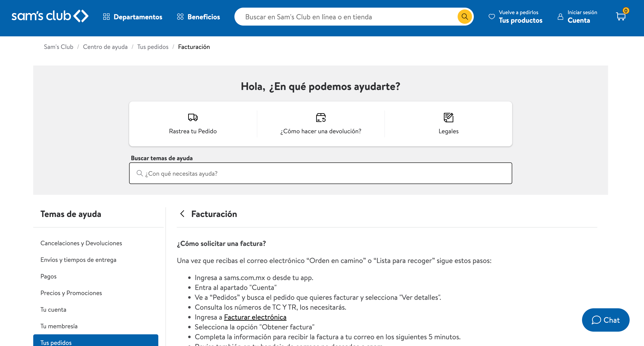The height and width of the screenshot is (346, 644).
Task: Open Precios y Promociones topic
Action: [71, 293]
